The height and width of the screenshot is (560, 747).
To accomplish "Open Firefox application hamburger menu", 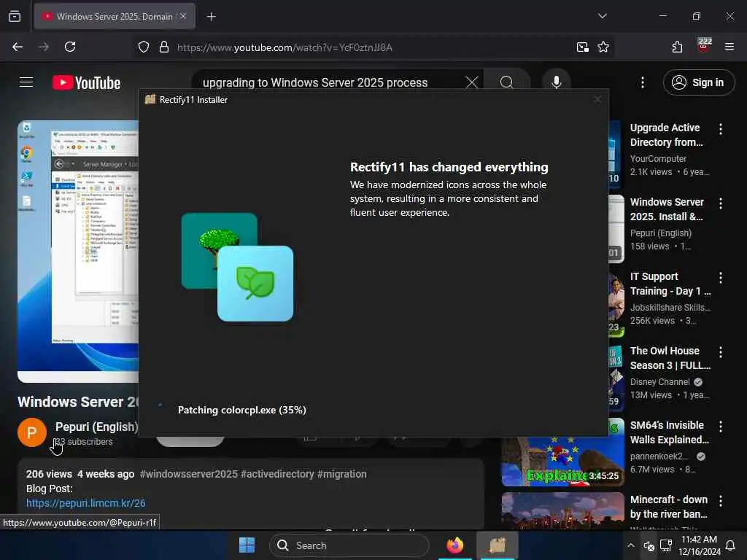I will [729, 47].
